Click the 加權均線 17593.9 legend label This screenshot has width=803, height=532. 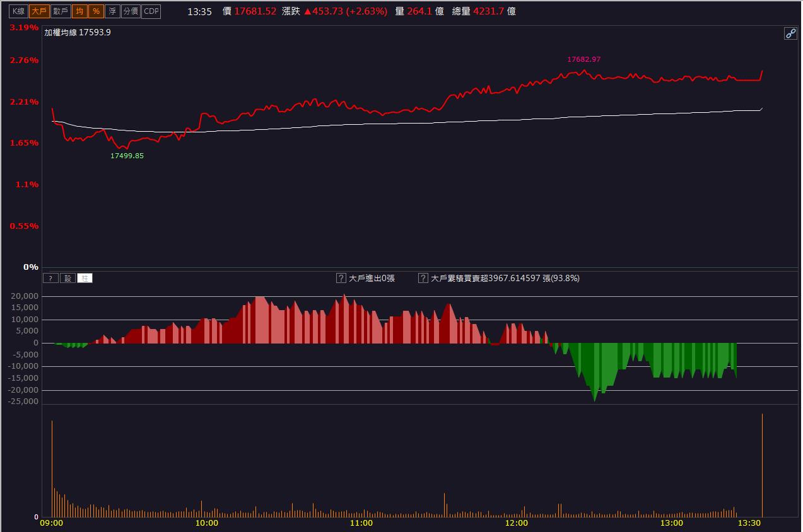(x=78, y=33)
